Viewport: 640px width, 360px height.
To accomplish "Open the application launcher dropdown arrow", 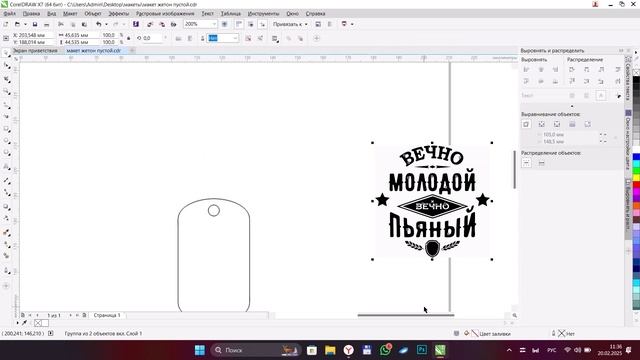I will point(352,24).
